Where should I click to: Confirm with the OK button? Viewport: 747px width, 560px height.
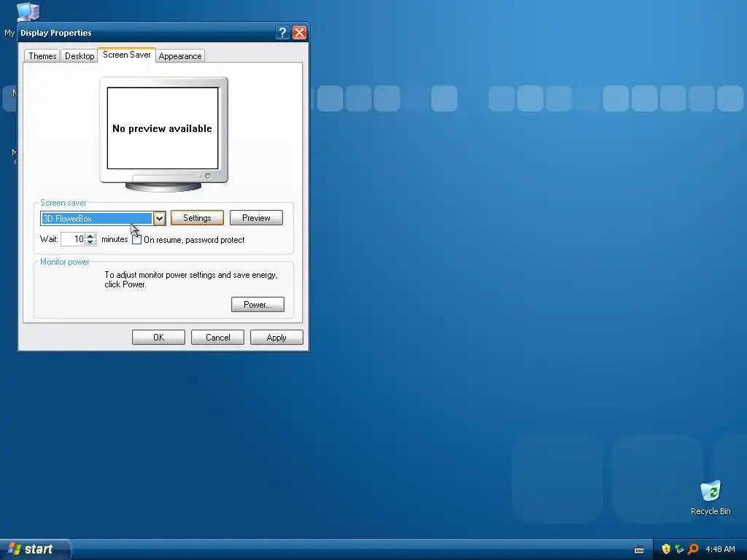click(x=158, y=337)
